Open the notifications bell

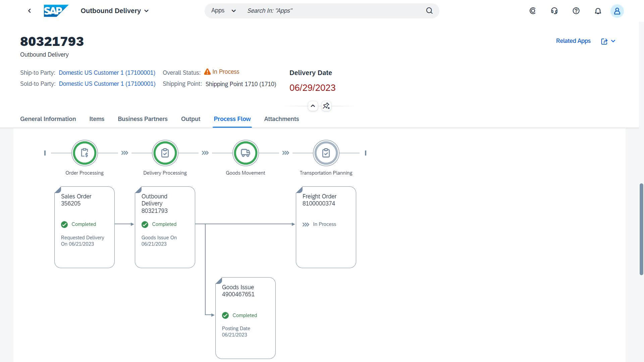pyautogui.click(x=598, y=11)
